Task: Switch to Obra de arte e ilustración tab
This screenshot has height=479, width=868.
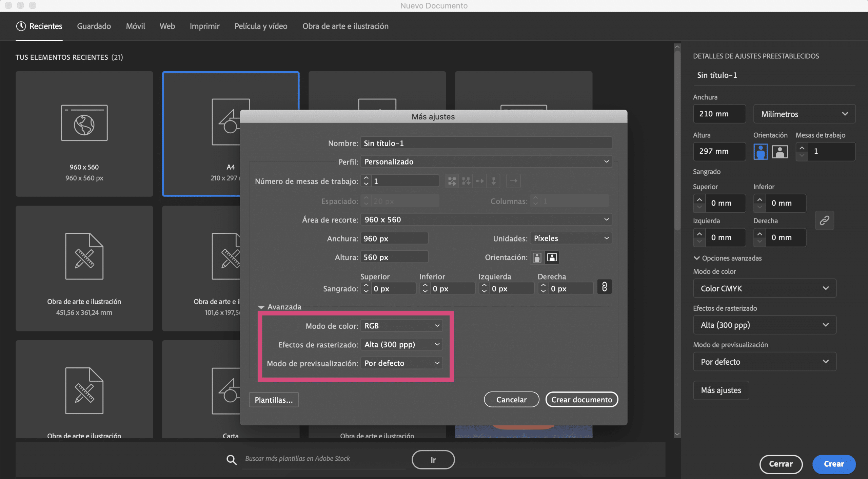Action: click(x=345, y=26)
